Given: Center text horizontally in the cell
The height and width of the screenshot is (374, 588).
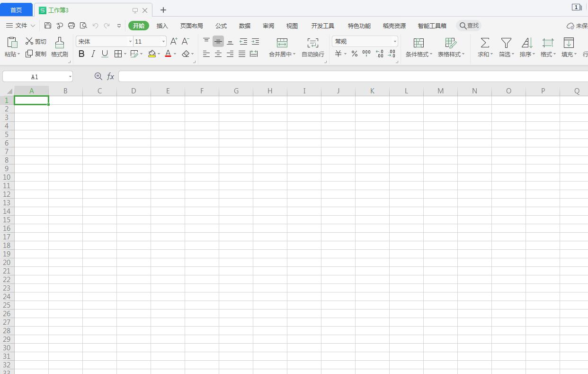Looking at the screenshot, I should (218, 54).
